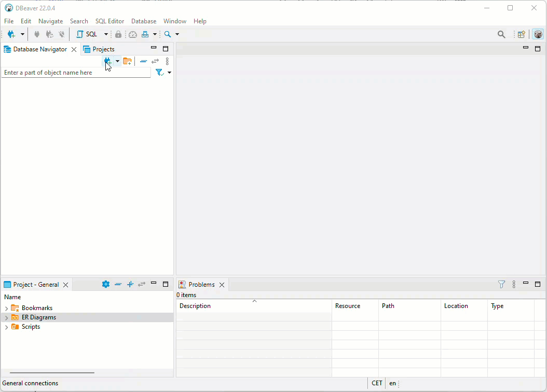Expand the ER Diagrams tree node
The width and height of the screenshot is (547, 392).
point(6,318)
